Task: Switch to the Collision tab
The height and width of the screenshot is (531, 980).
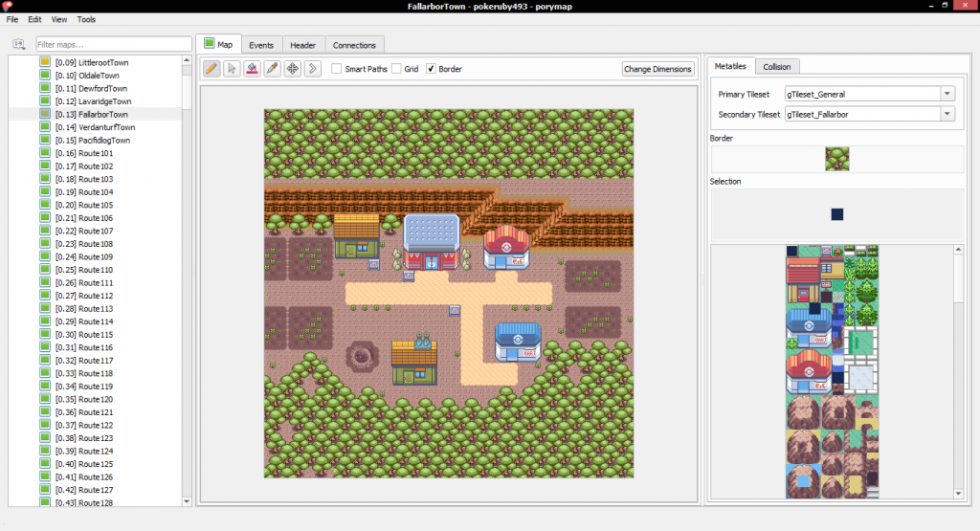Action: point(776,66)
